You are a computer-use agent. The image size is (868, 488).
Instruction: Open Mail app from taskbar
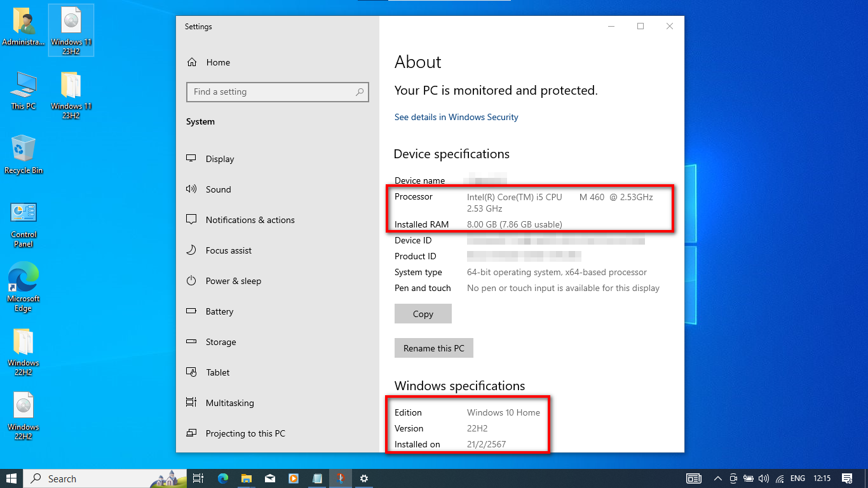[x=270, y=478]
